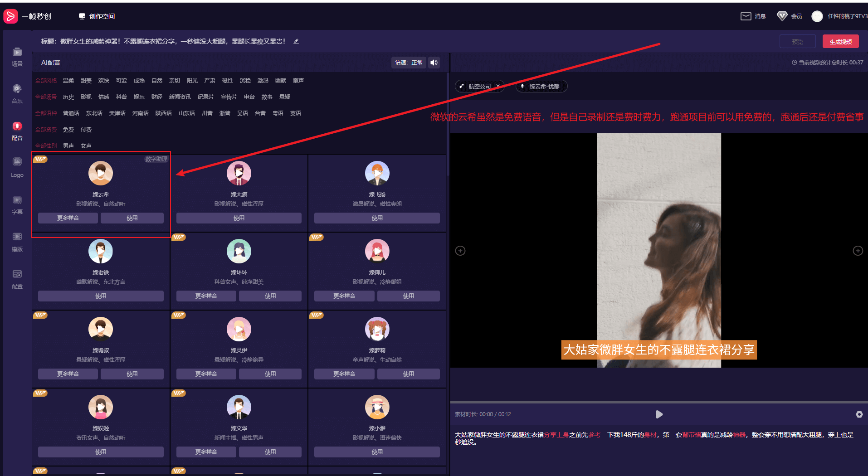868x476 pixels.
Task: Expand 更多样音 for 臻文华
Action: [x=206, y=452]
